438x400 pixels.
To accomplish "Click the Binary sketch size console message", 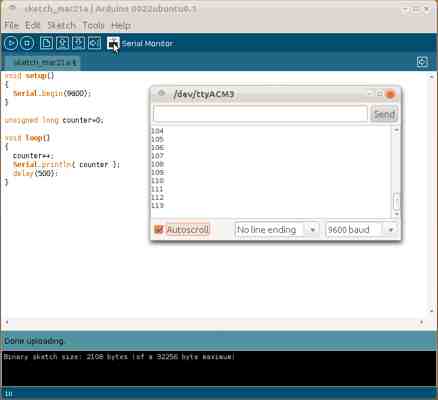I will point(119,357).
